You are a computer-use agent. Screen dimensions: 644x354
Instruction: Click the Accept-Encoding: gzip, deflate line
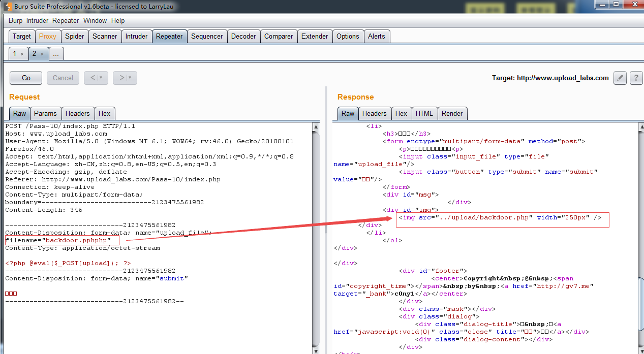pyautogui.click(x=66, y=172)
